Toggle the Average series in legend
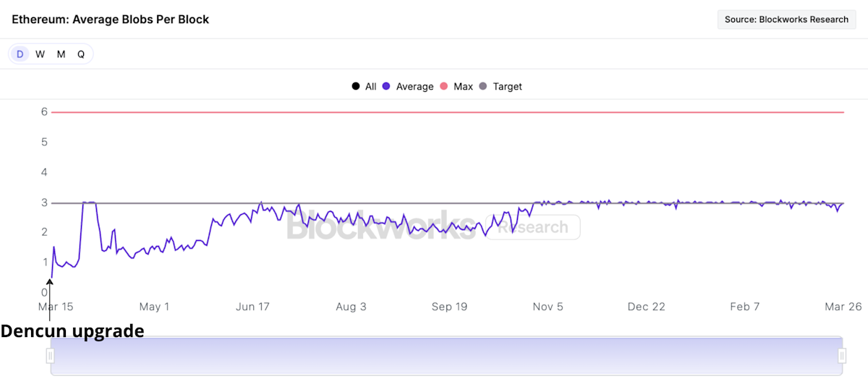Image resolution: width=868 pixels, height=379 pixels. 408,87
